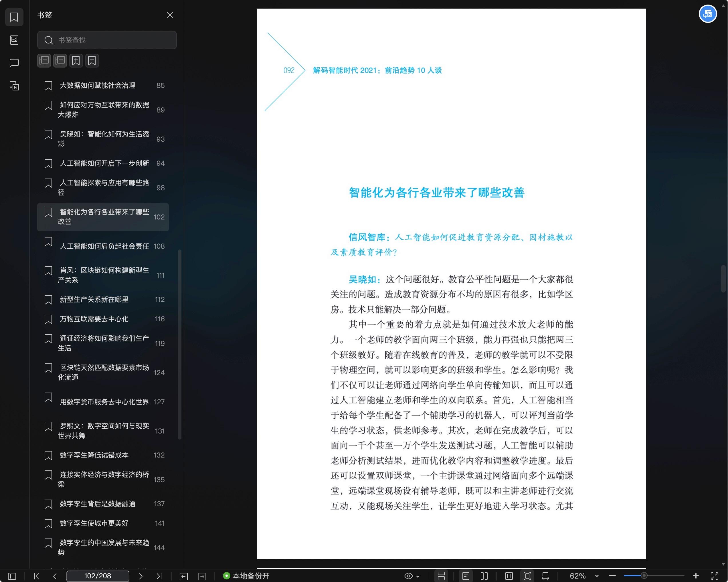The width and height of the screenshot is (728, 582).
Task: Fit page to width
Action: coord(545,576)
